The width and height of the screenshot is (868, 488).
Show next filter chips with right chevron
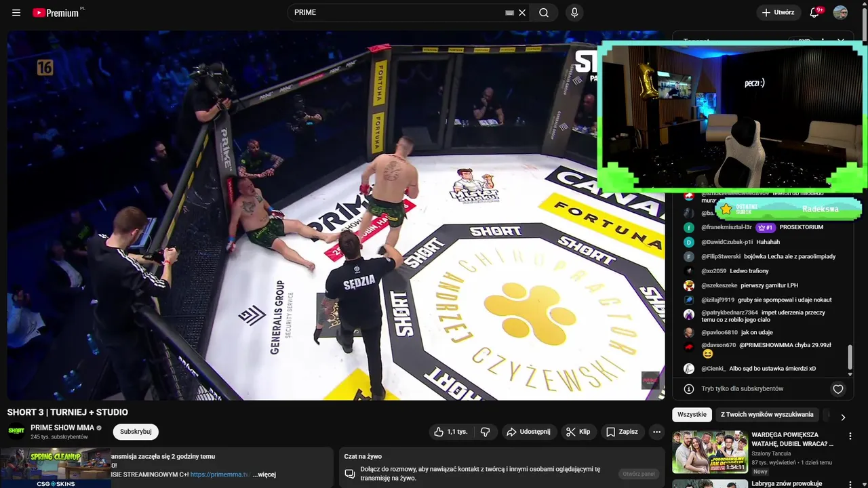(x=843, y=418)
